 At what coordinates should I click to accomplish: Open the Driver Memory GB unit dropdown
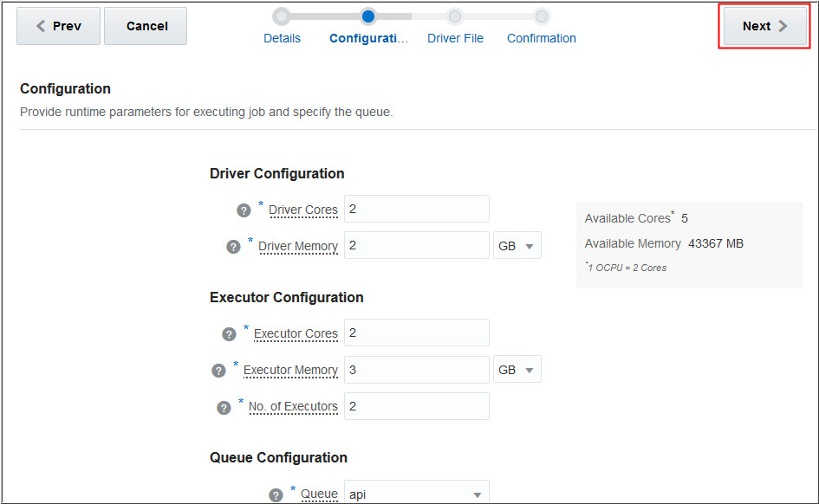coord(517,246)
